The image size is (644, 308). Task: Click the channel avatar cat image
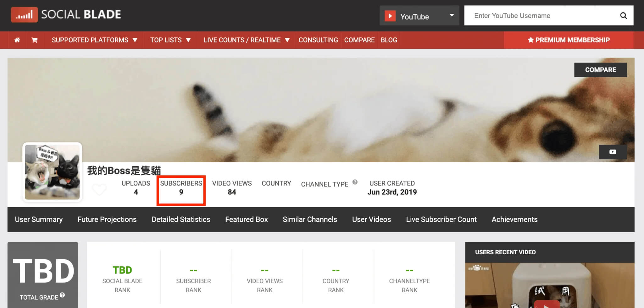(x=52, y=172)
